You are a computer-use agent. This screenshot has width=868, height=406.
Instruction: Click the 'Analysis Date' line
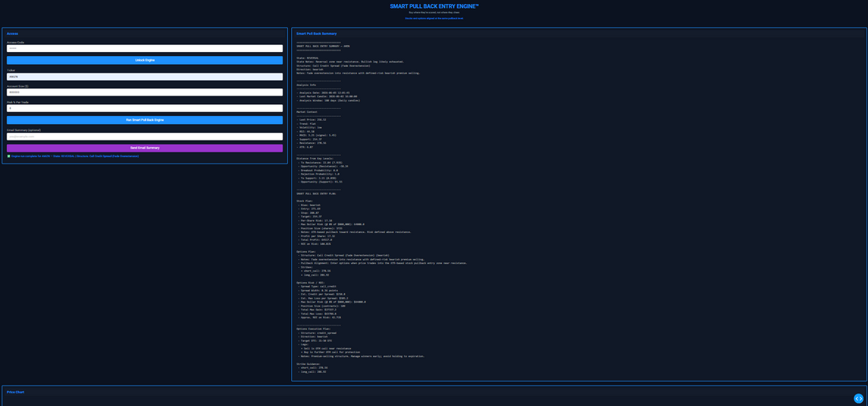tap(325, 92)
